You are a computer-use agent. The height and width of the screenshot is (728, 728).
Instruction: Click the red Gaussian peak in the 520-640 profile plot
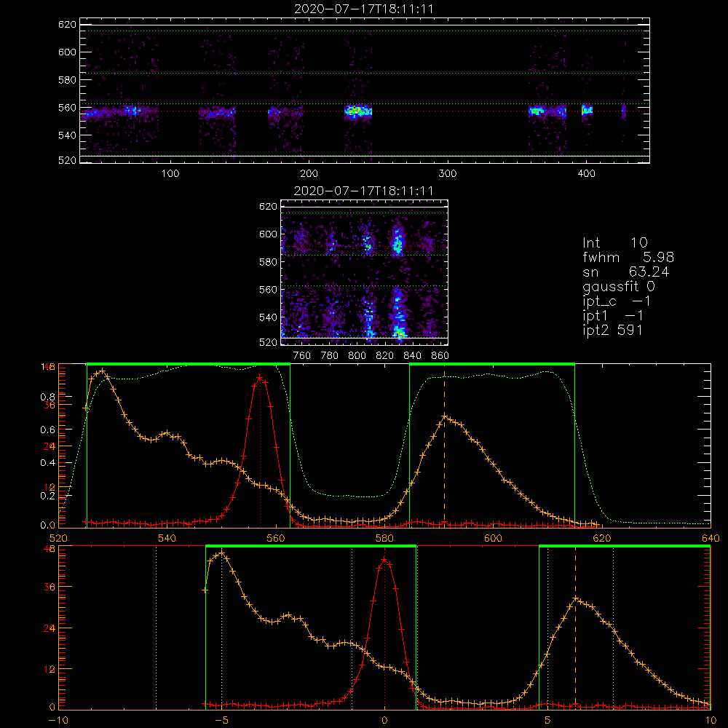pyautogui.click(x=260, y=379)
